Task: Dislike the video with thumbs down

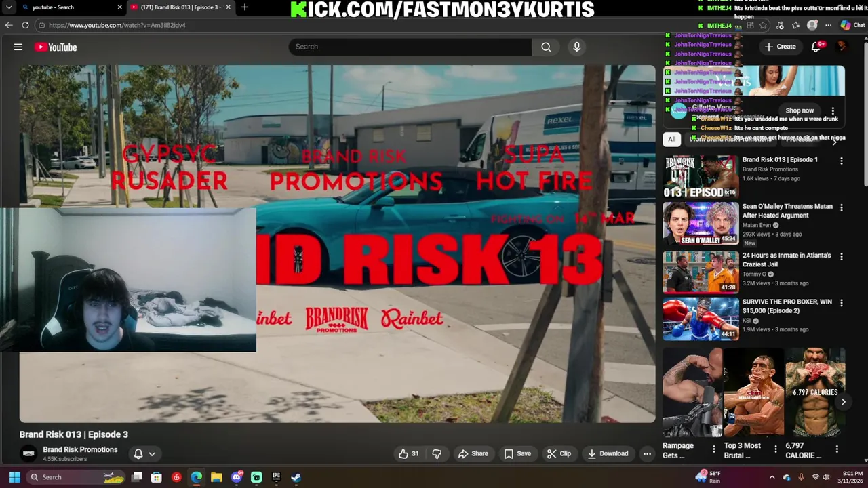Action: pos(437,453)
